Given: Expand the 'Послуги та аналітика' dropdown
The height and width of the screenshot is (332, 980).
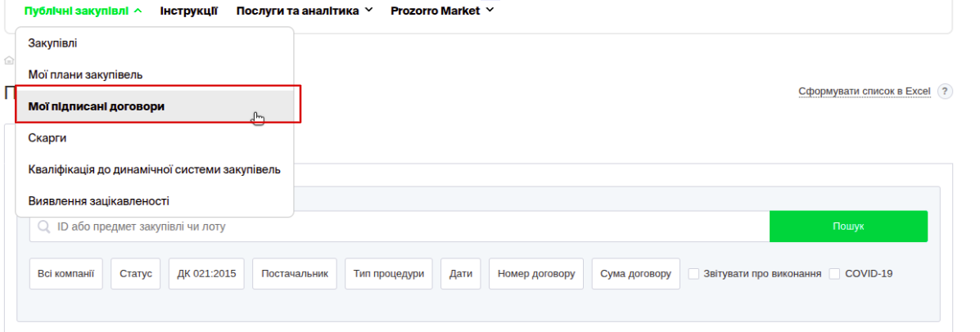Looking at the screenshot, I should pyautogui.click(x=304, y=11).
